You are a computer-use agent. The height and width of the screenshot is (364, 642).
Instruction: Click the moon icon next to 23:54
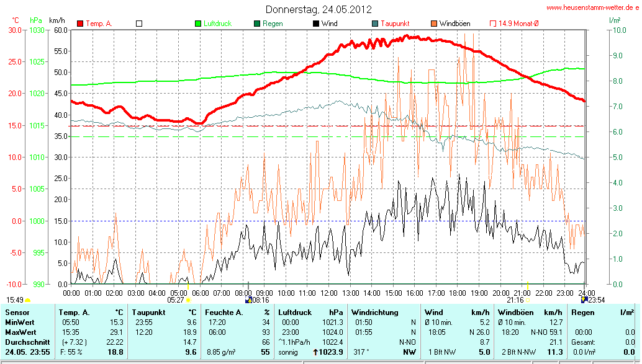(583, 300)
